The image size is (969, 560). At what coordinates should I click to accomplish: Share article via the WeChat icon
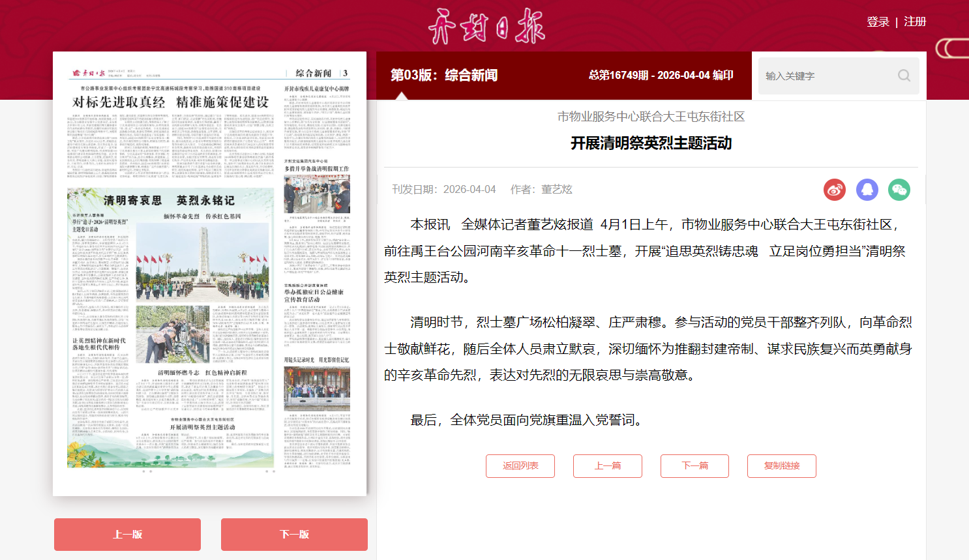pyautogui.click(x=899, y=190)
